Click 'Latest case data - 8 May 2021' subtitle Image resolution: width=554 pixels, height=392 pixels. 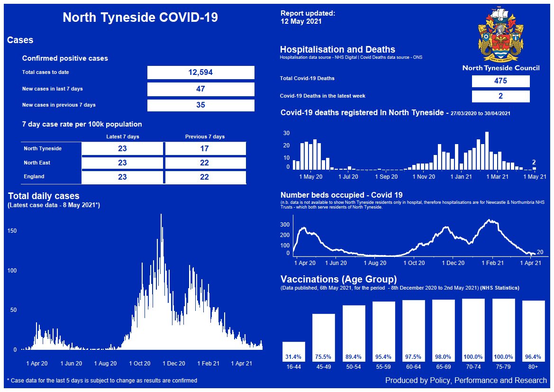pyautogui.click(x=54, y=205)
